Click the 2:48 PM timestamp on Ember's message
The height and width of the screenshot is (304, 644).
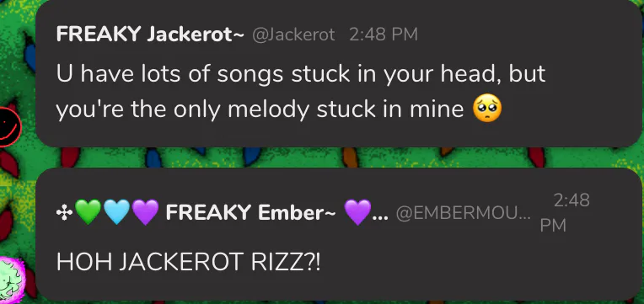tap(565, 213)
